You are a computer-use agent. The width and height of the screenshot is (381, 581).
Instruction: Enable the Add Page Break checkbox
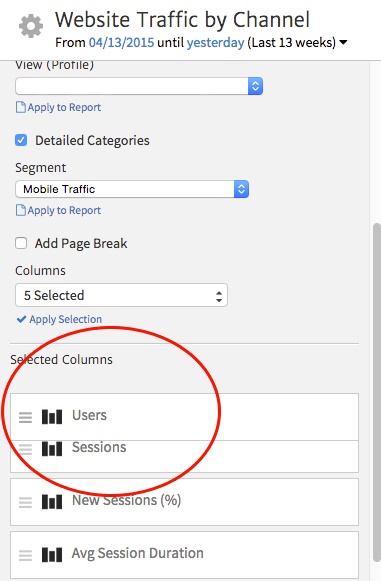coord(21,243)
